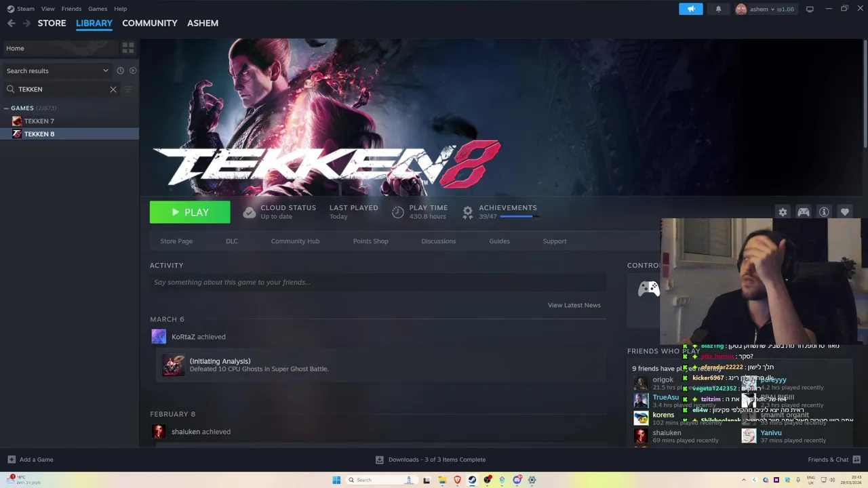Open the Help menu
The width and height of the screenshot is (868, 488).
[x=121, y=9]
